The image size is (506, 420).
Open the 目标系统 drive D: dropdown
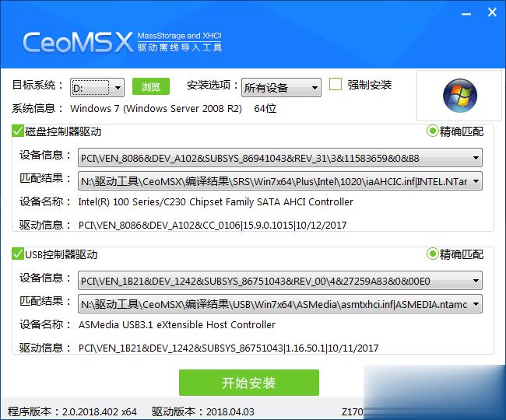[97, 87]
